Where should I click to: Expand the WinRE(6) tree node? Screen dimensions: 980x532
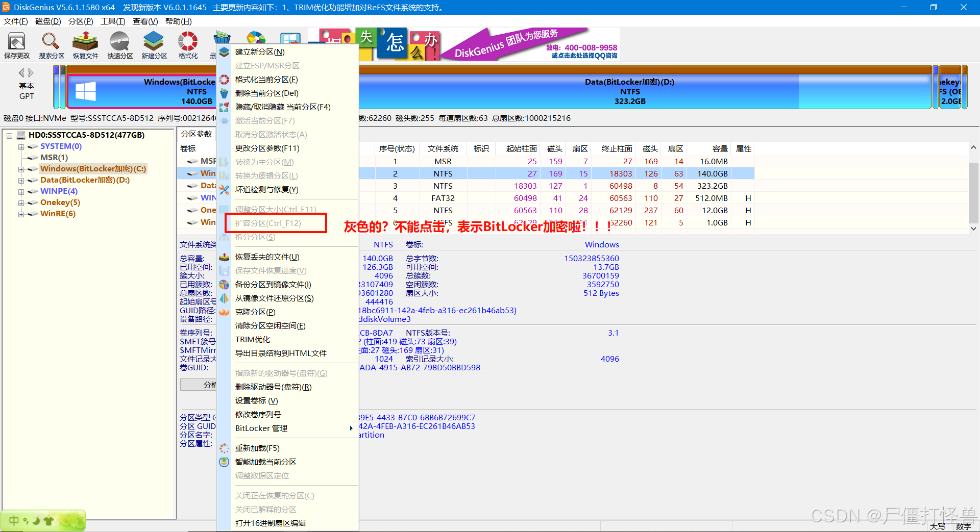click(x=21, y=214)
